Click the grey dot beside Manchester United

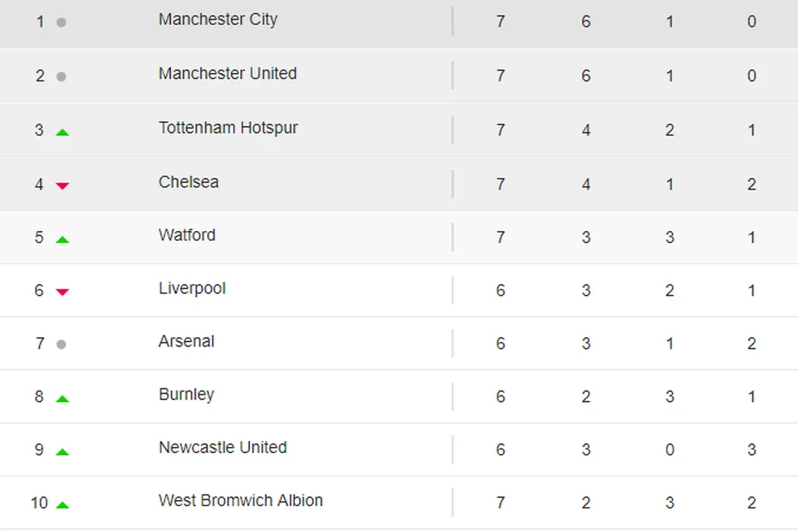point(62,77)
